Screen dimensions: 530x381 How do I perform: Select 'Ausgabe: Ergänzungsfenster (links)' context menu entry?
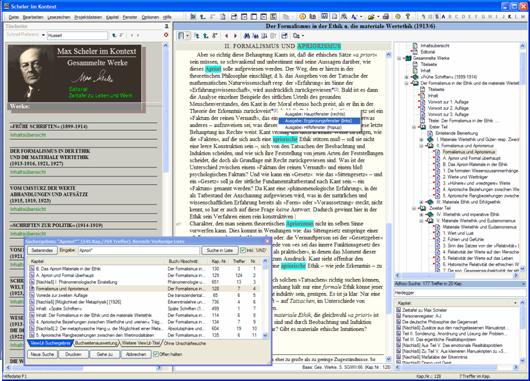pyautogui.click(x=319, y=121)
